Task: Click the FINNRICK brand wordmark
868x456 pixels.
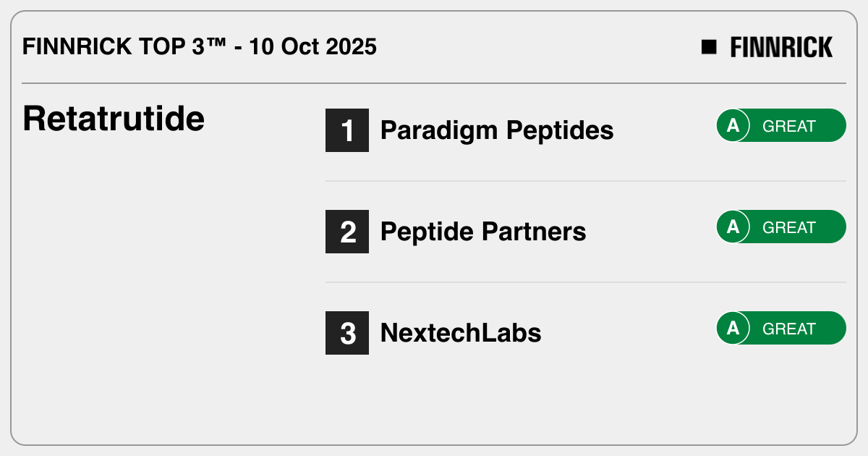Action: coord(781,48)
